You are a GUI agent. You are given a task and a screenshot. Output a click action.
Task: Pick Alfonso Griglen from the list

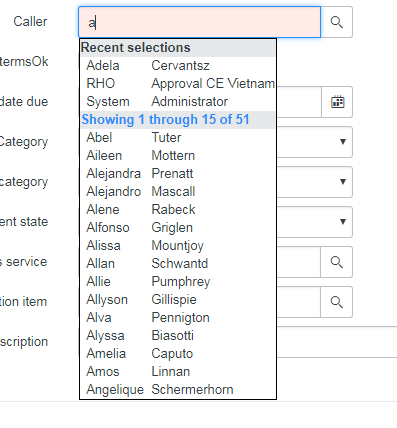tap(178, 228)
